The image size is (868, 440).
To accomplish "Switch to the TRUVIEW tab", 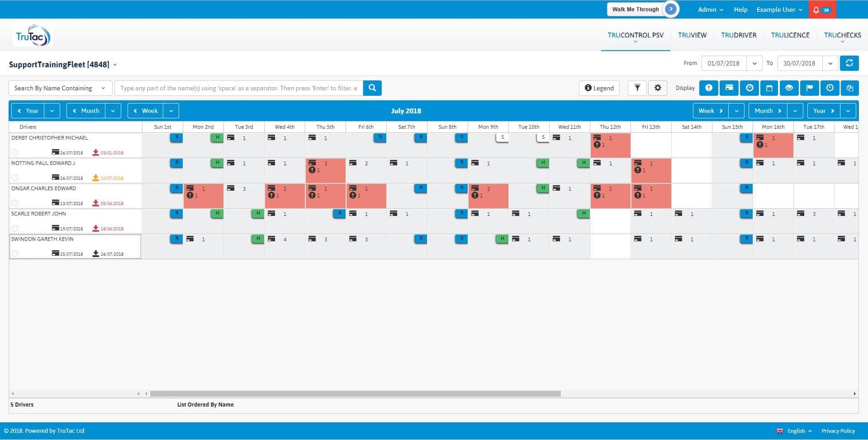I will coord(692,35).
